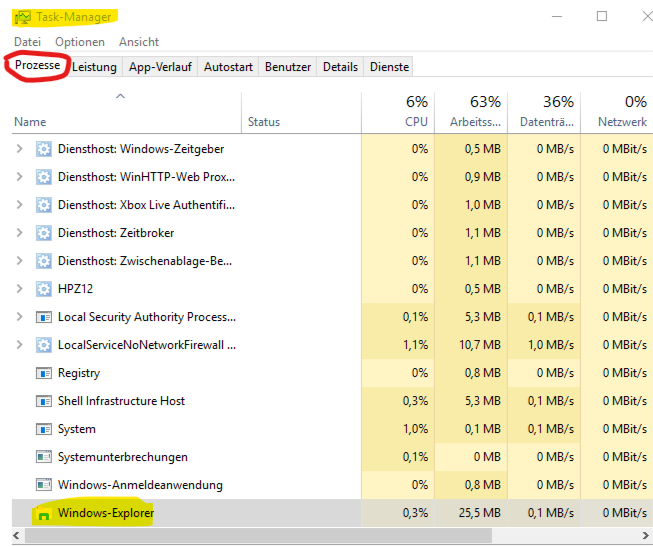Image resolution: width=653 pixels, height=547 pixels.
Task: Click the 25,5 MB memory value
Action: [479, 513]
